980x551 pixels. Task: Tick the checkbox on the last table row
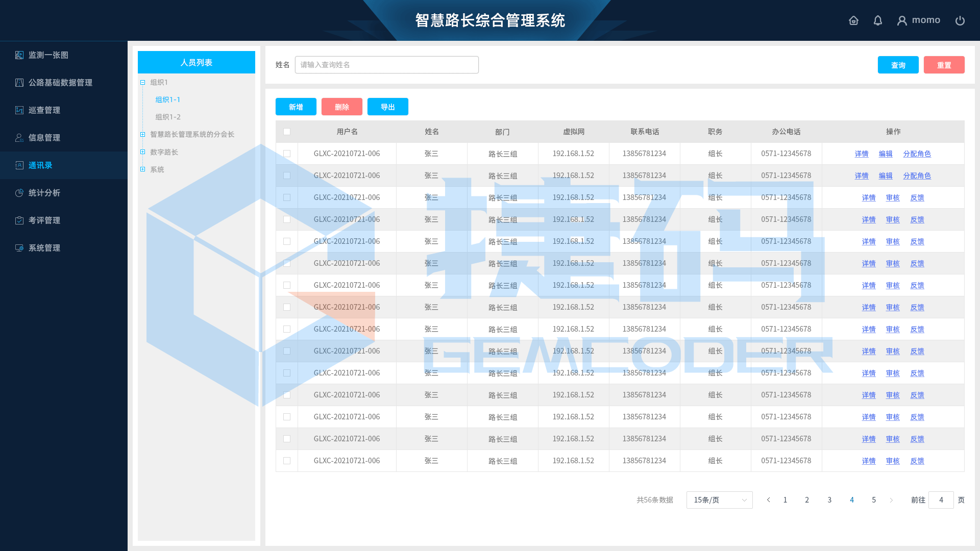[287, 461]
